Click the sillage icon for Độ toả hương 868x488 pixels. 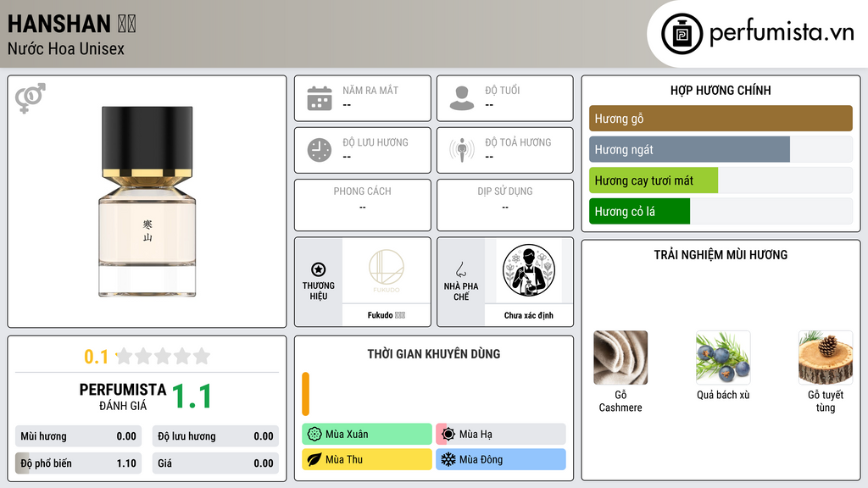pyautogui.click(x=462, y=150)
